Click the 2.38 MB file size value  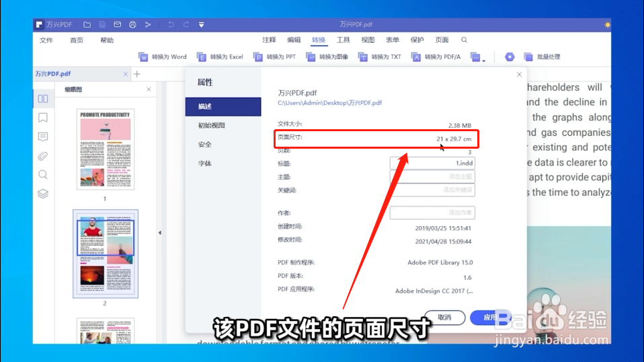(x=460, y=125)
